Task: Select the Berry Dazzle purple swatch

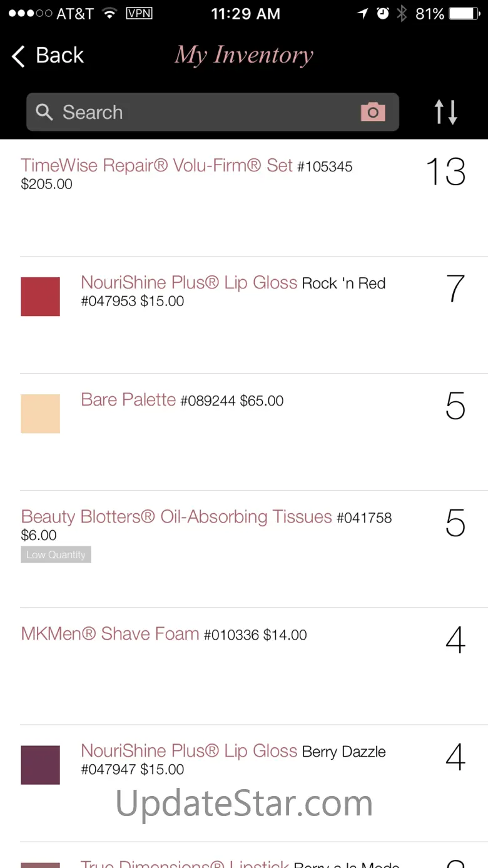Action: (41, 765)
